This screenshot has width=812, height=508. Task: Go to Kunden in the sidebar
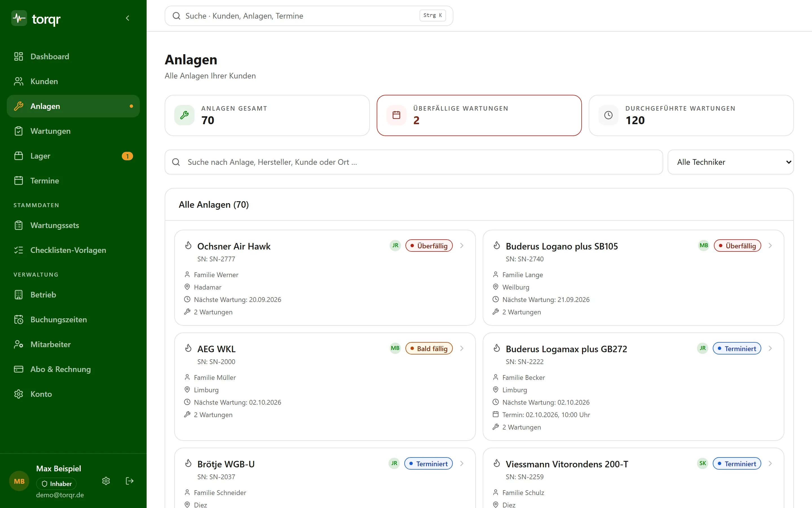click(73, 81)
